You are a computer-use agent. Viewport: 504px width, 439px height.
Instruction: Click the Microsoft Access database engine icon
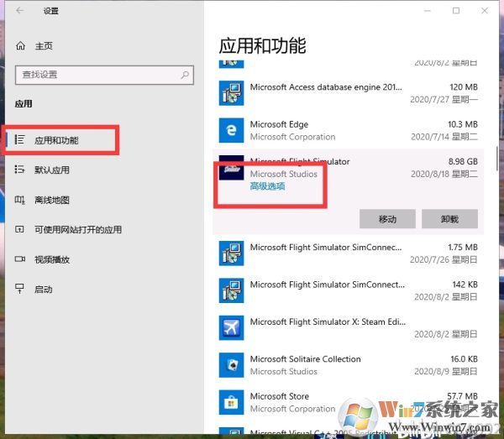click(x=232, y=93)
